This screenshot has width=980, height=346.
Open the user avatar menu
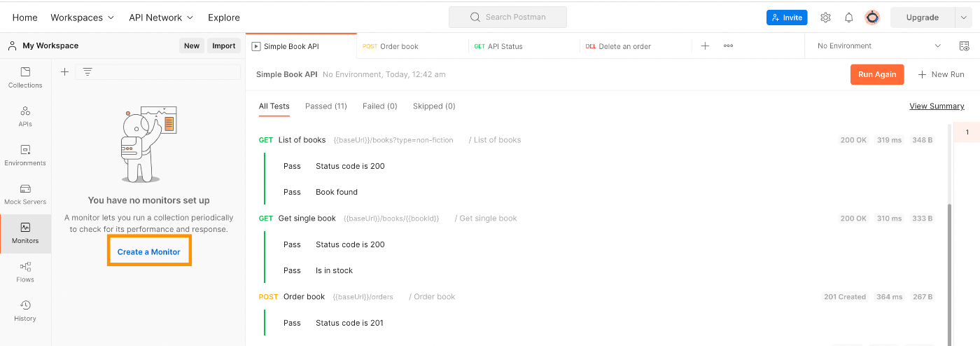pyautogui.click(x=872, y=18)
